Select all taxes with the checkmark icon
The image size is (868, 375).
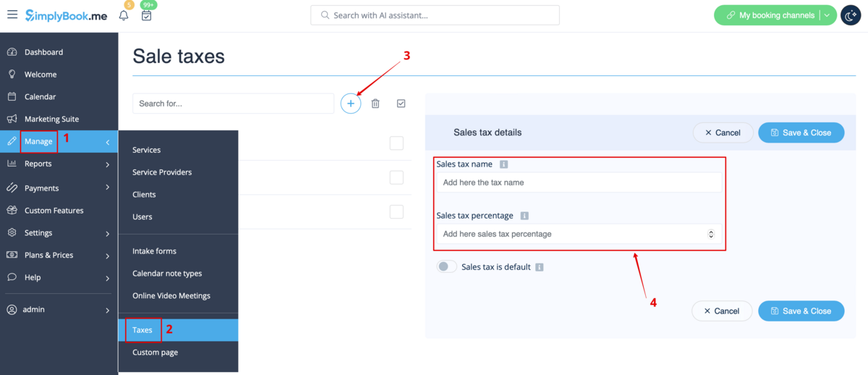point(401,104)
